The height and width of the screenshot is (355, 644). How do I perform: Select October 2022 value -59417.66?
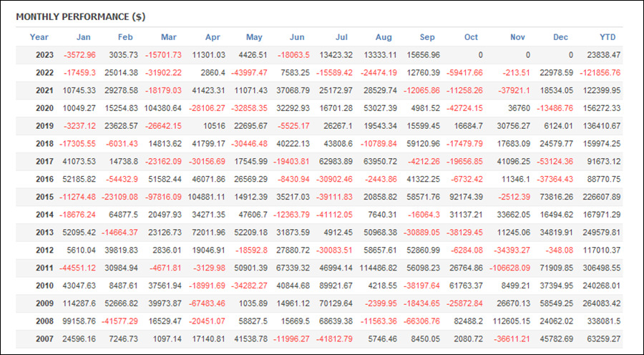coord(464,73)
